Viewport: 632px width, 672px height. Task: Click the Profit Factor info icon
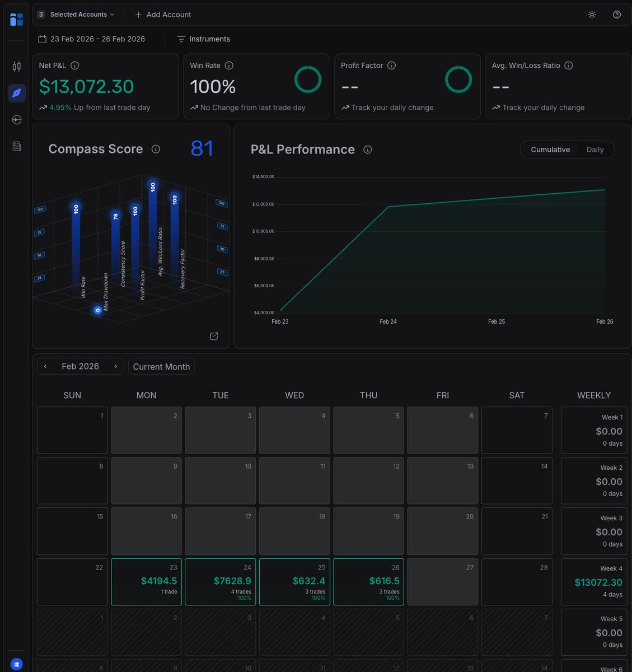pos(392,66)
